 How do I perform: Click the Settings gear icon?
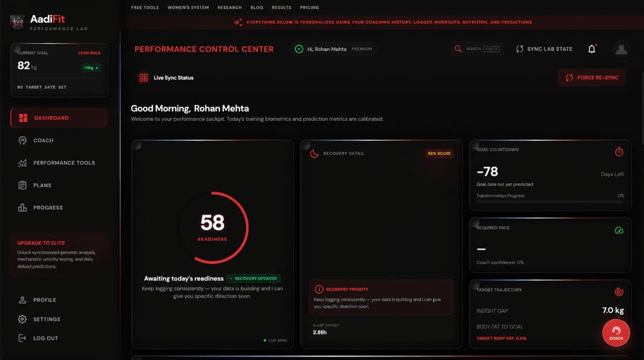tap(23, 319)
